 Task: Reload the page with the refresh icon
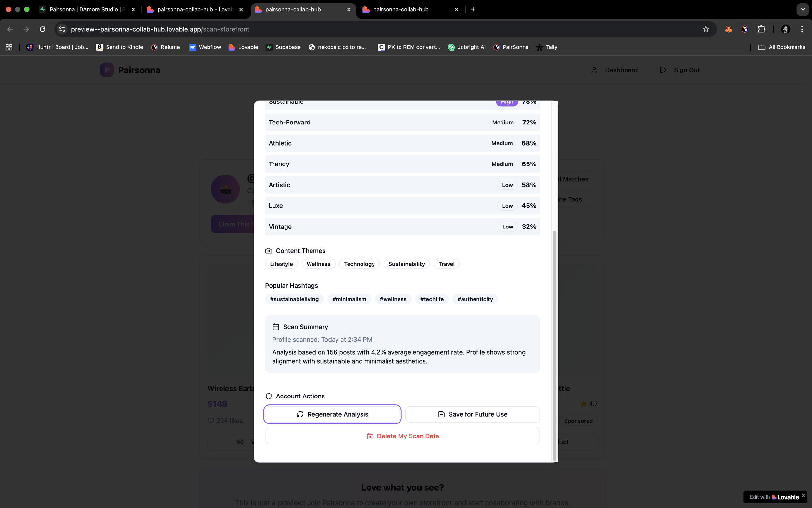tap(43, 29)
